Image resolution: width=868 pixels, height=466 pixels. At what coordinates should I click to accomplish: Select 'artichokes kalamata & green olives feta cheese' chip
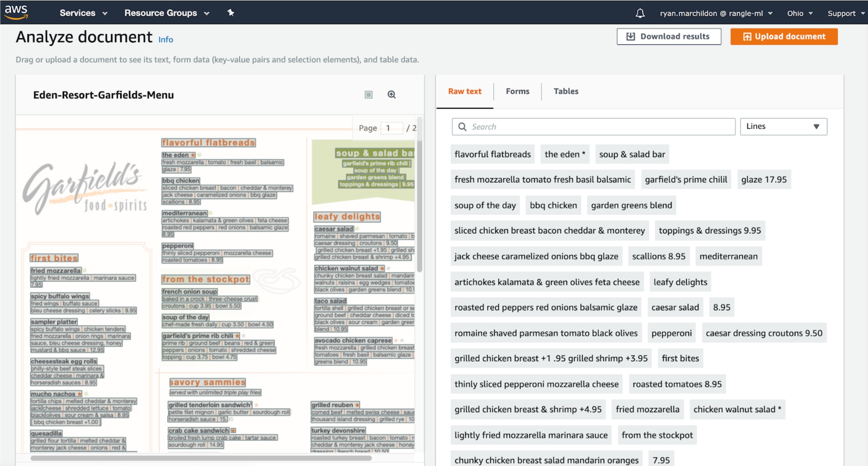[x=547, y=282]
